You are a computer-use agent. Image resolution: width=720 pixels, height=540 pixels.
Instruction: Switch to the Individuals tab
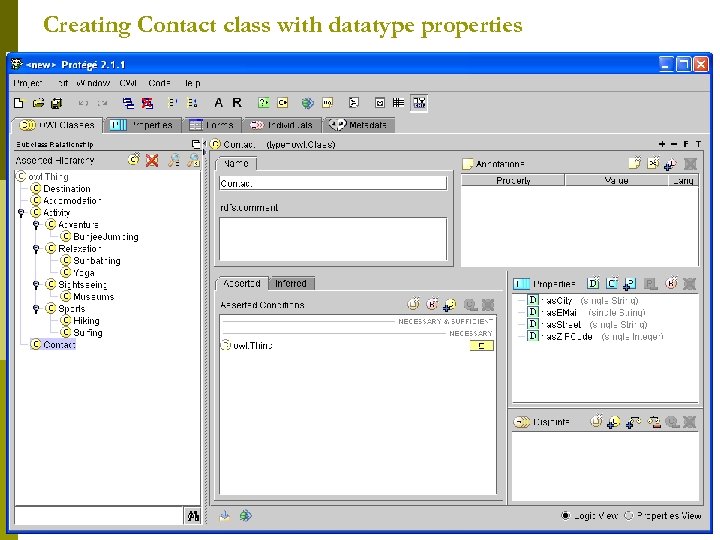click(282, 125)
